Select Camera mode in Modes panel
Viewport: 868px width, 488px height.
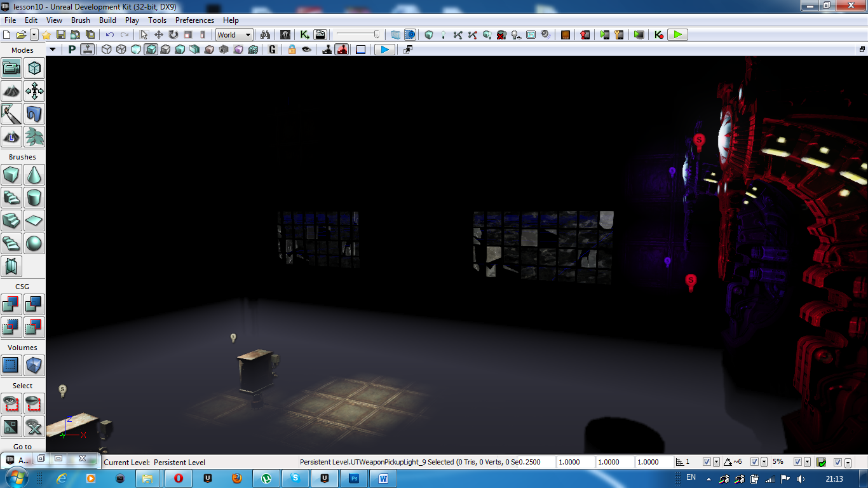pos(11,68)
